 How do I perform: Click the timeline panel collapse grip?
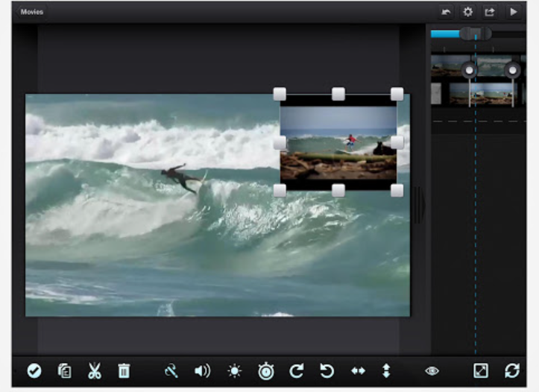(420, 206)
